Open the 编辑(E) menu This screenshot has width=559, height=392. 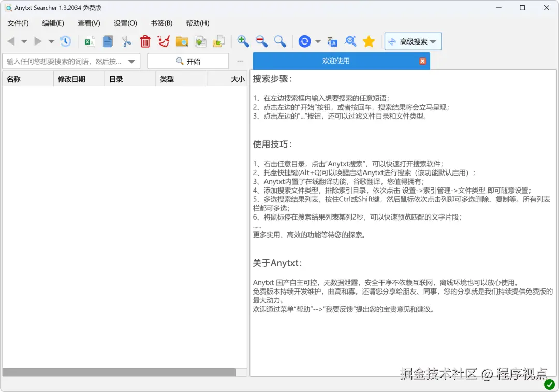pos(53,23)
